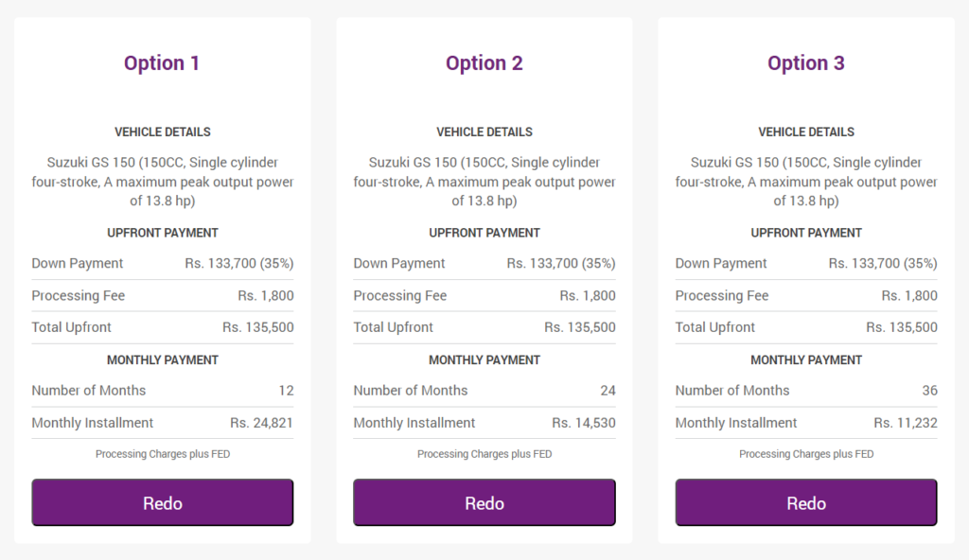Click the Redo button under Option 1

163,502
